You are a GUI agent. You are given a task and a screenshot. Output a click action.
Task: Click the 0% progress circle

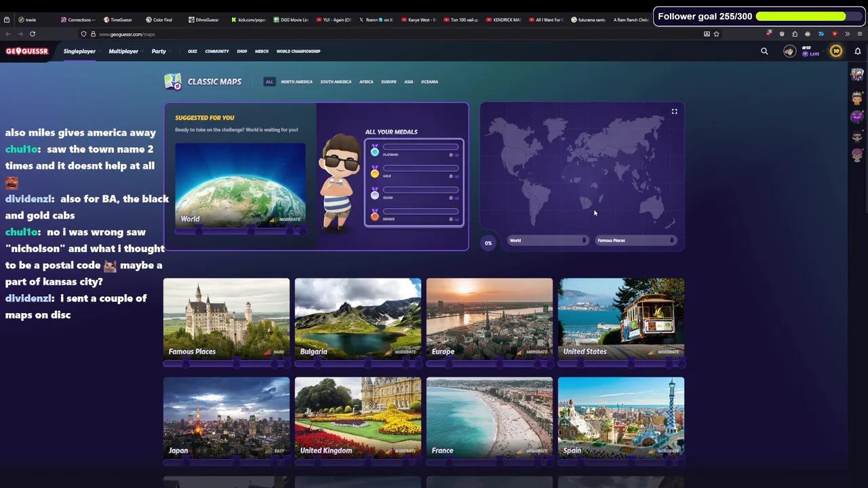(x=488, y=243)
